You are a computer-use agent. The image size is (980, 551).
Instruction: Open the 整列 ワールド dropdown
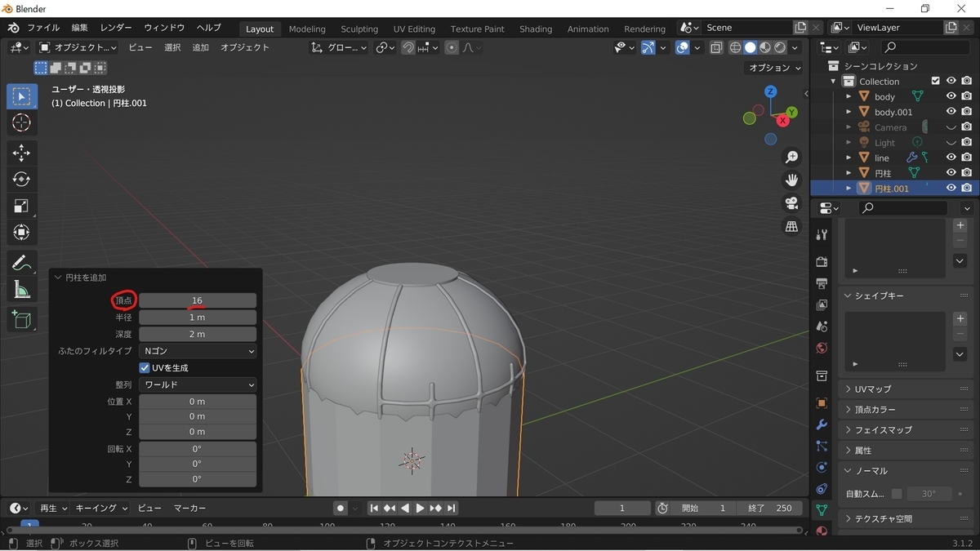198,384
